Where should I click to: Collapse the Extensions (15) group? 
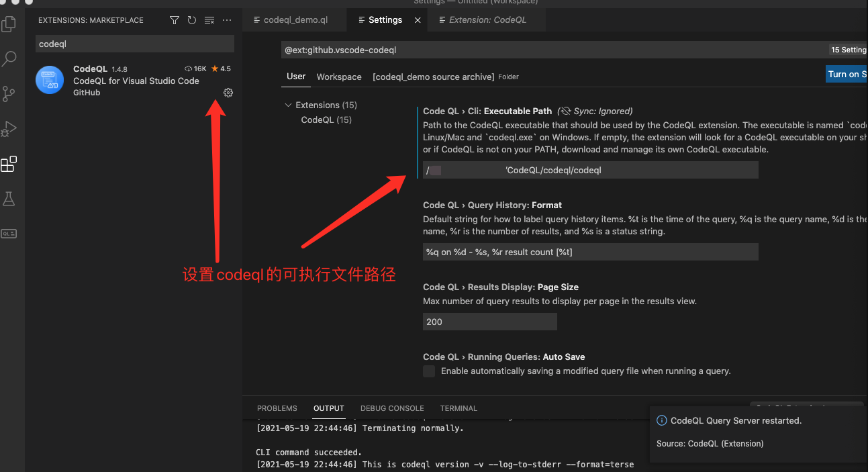(x=288, y=105)
